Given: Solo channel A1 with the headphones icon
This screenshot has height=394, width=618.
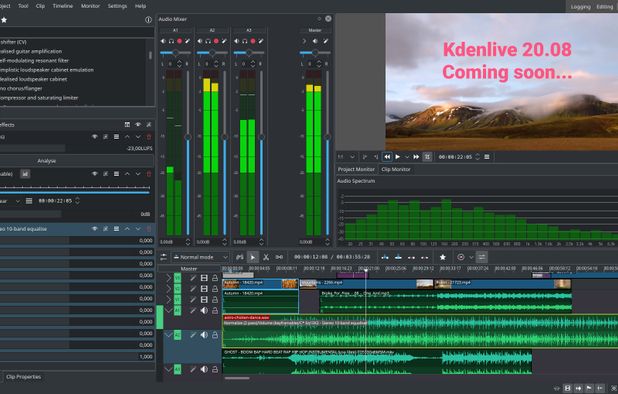Looking at the screenshot, I should [x=171, y=41].
